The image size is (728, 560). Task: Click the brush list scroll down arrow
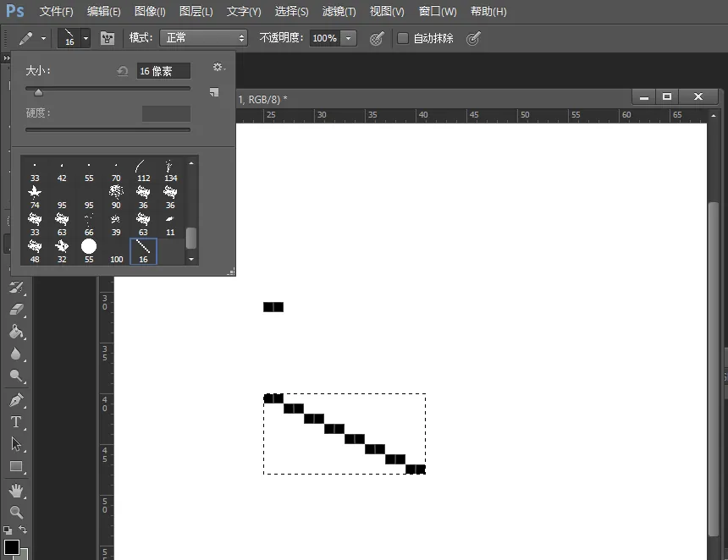[x=191, y=260]
